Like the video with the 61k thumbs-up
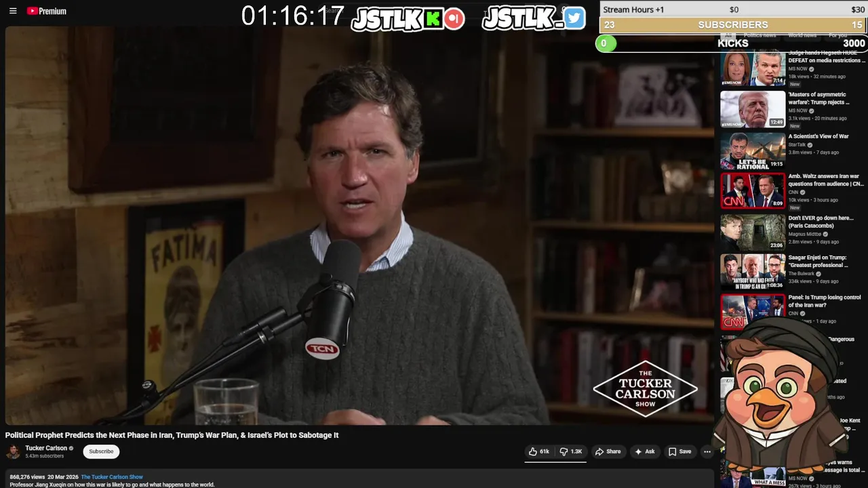868x488 pixels. tap(539, 451)
